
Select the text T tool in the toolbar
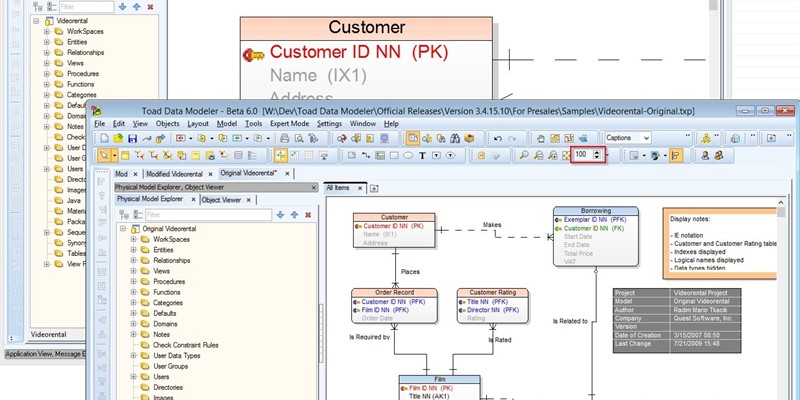tap(422, 156)
